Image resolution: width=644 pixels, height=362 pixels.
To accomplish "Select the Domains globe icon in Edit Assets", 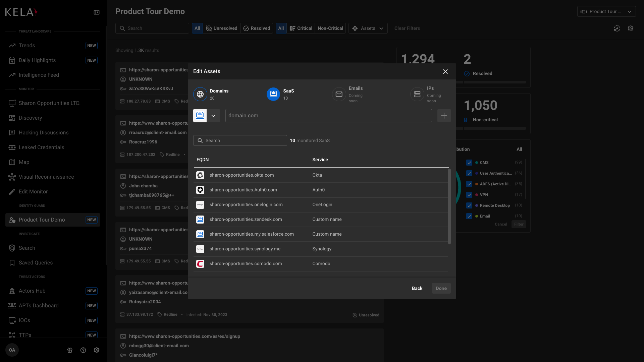I will coord(200,94).
